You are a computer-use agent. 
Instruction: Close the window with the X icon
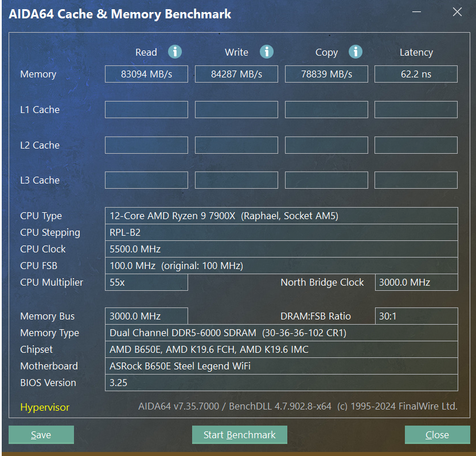pos(457,12)
